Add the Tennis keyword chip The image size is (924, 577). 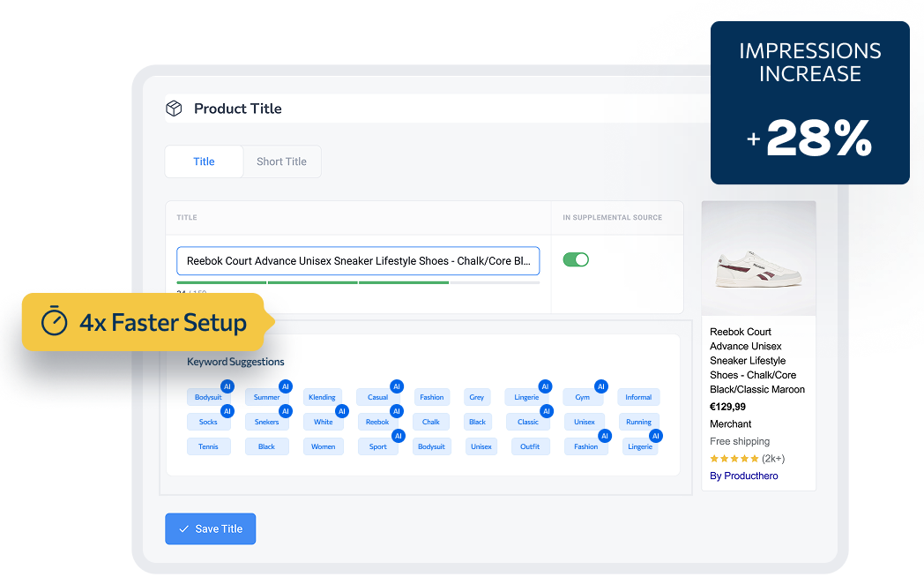point(209,446)
